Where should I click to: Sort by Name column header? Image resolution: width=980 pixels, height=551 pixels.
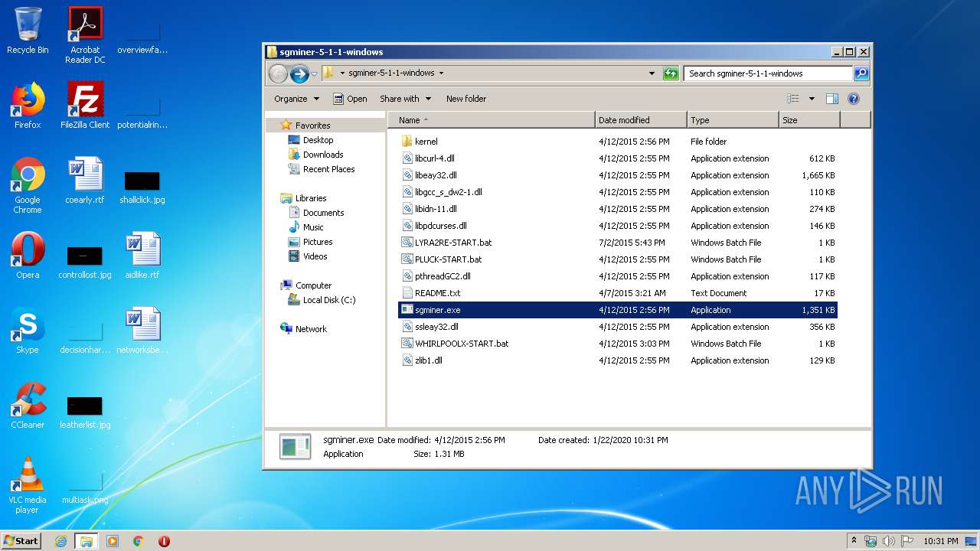[492, 120]
